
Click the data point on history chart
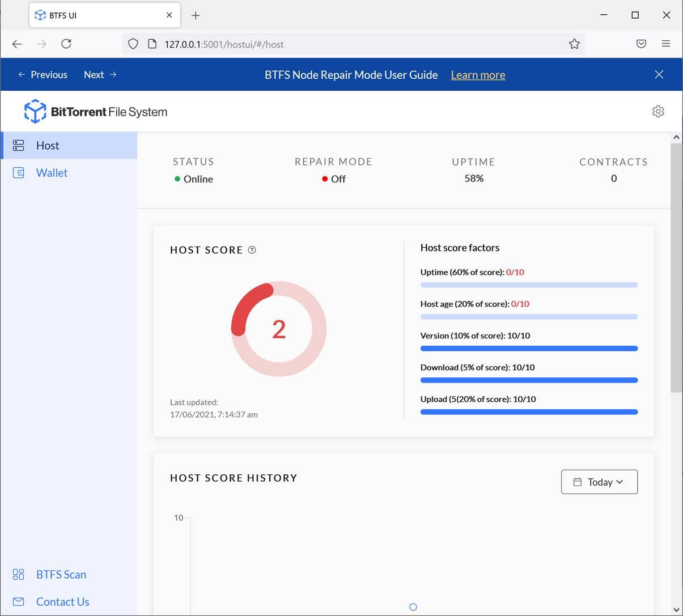[x=413, y=607]
